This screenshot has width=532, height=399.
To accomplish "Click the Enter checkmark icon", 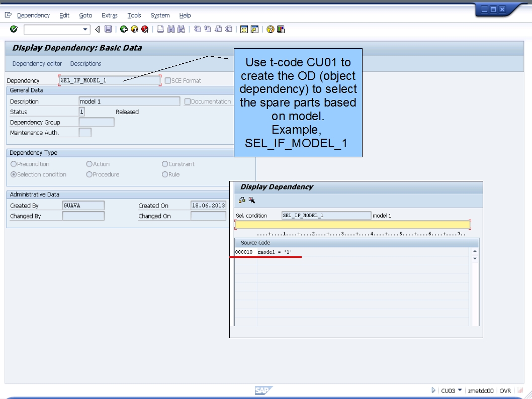I will click(14, 29).
